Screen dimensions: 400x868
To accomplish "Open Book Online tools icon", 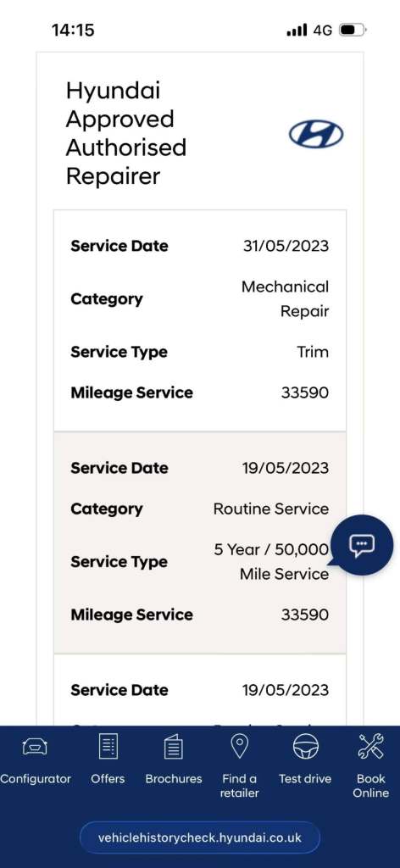I will (x=370, y=746).
